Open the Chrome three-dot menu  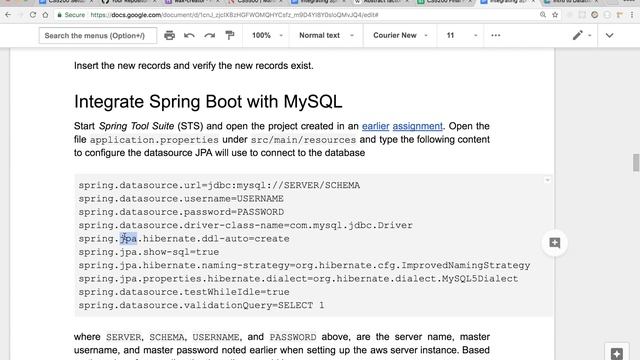[632, 15]
